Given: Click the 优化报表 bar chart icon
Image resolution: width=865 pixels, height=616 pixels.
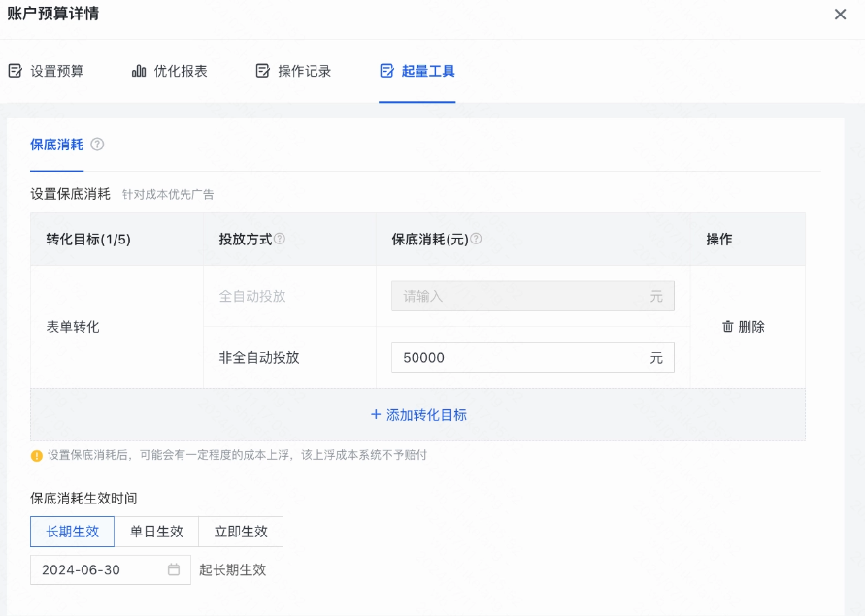Looking at the screenshot, I should (x=140, y=70).
